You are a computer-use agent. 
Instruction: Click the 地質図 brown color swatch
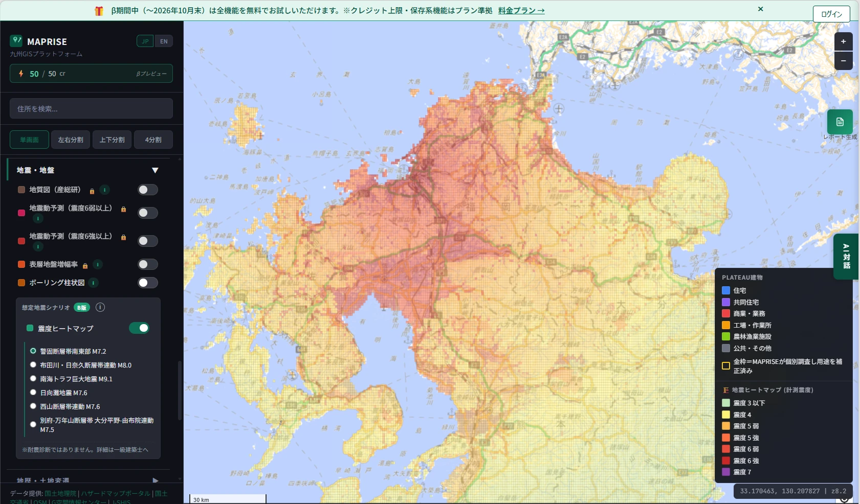pyautogui.click(x=21, y=190)
